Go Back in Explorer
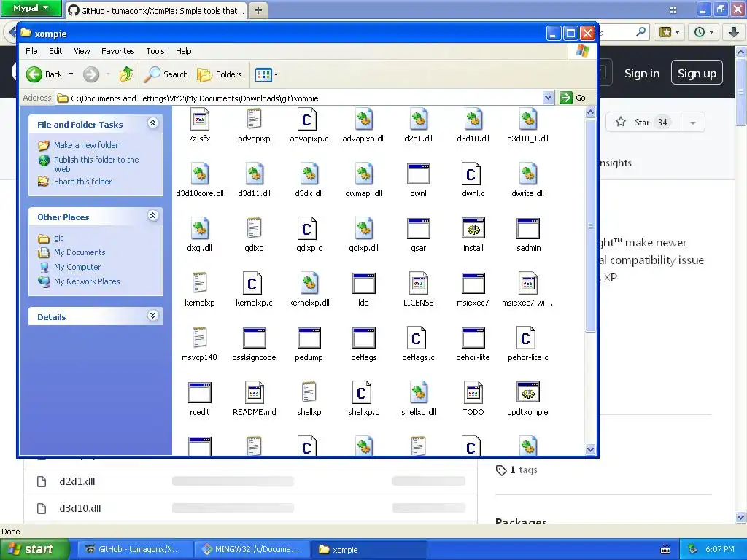This screenshot has width=747, height=560. (44, 74)
